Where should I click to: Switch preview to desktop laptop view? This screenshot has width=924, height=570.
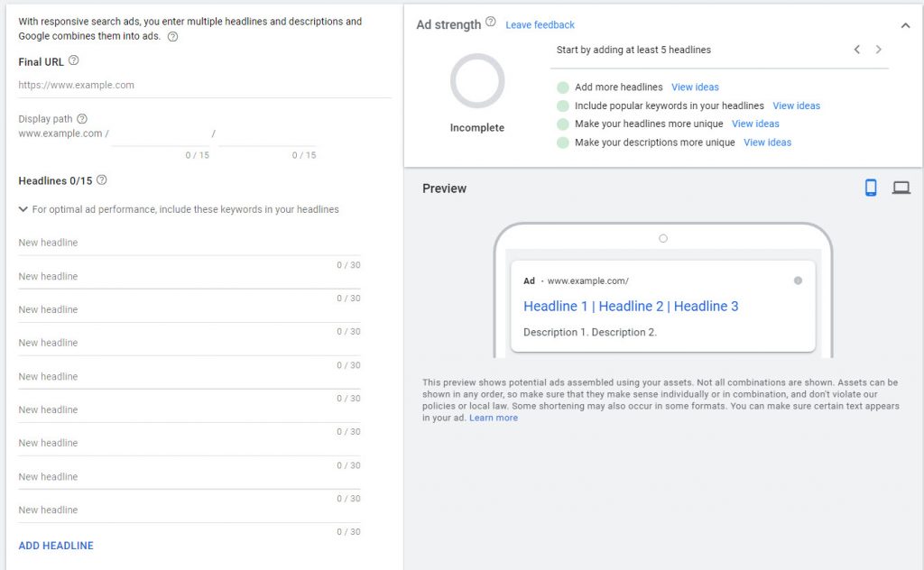click(x=901, y=188)
